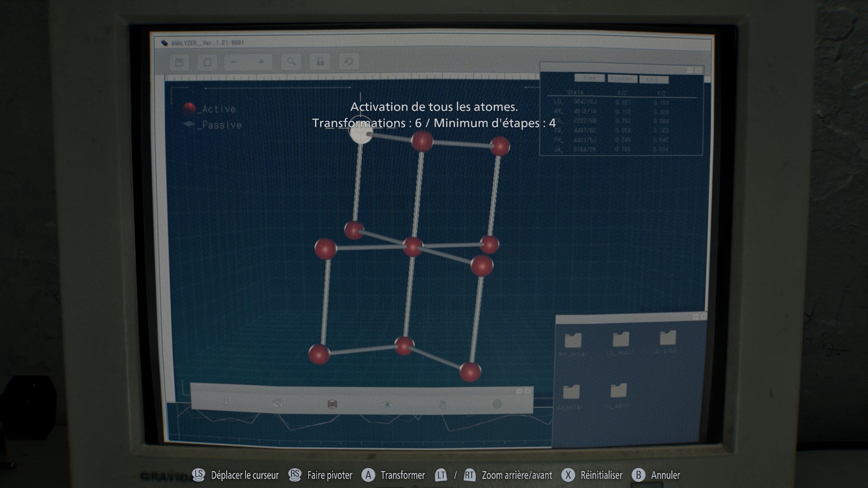Open the View tab in data panel
This screenshot has width=868, height=488.
[590, 78]
